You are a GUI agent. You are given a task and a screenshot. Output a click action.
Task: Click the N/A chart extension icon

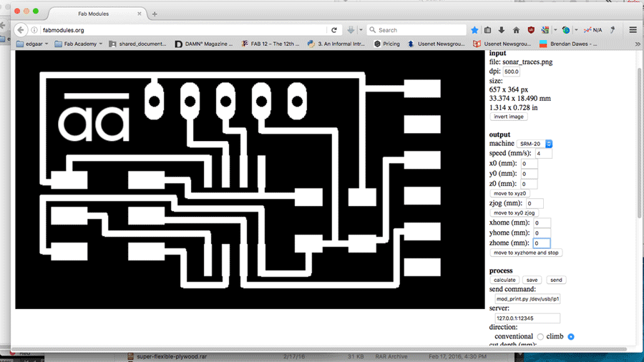pyautogui.click(x=593, y=30)
